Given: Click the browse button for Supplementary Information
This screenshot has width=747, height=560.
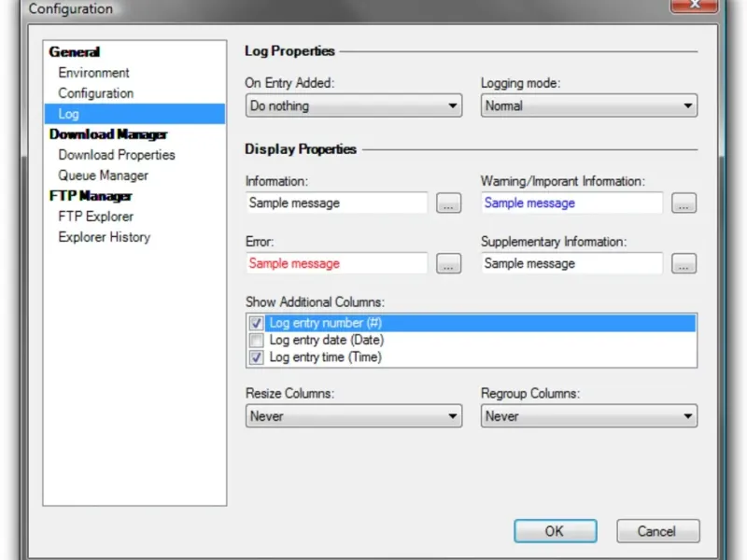Looking at the screenshot, I should [684, 263].
